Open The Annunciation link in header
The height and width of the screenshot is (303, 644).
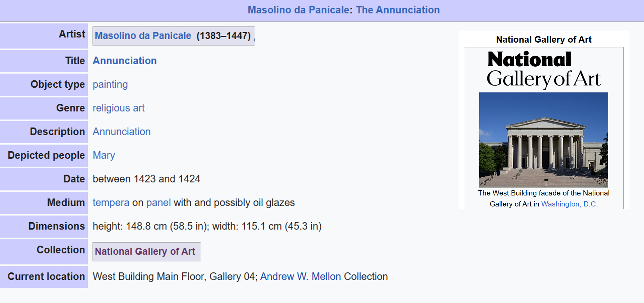(x=398, y=10)
